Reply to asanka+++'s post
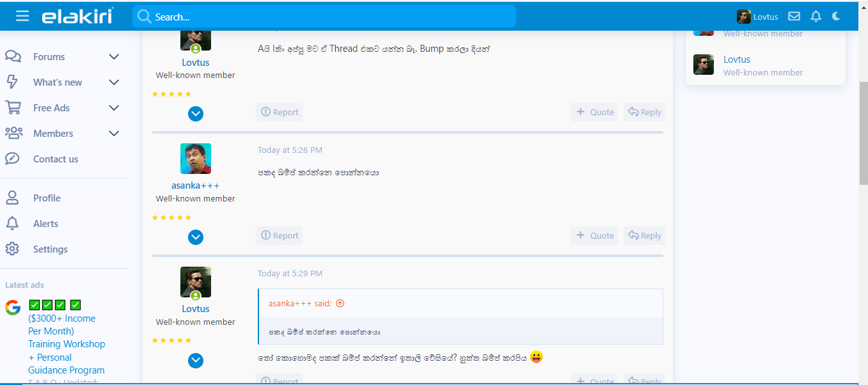The height and width of the screenshot is (385, 868). tap(644, 235)
